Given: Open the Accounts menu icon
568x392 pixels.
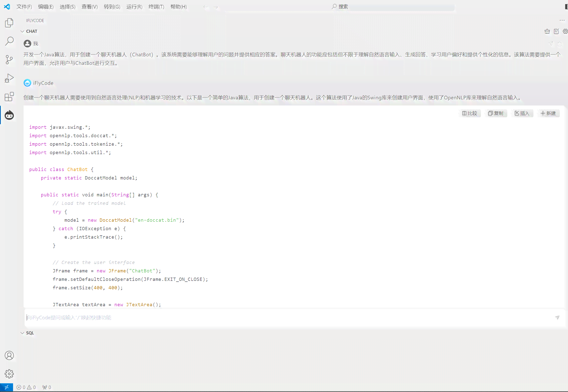Looking at the screenshot, I should (x=9, y=355).
